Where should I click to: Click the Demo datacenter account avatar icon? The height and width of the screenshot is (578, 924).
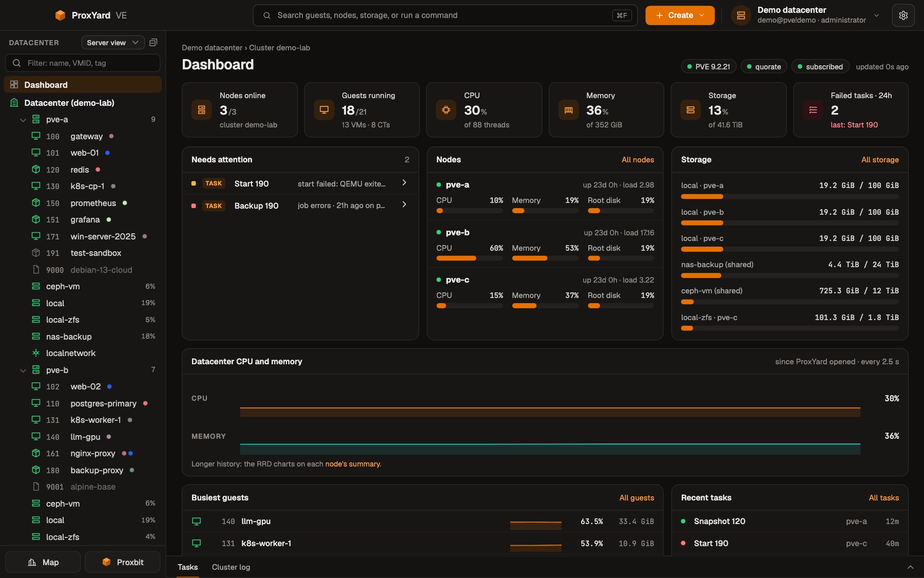(x=741, y=15)
